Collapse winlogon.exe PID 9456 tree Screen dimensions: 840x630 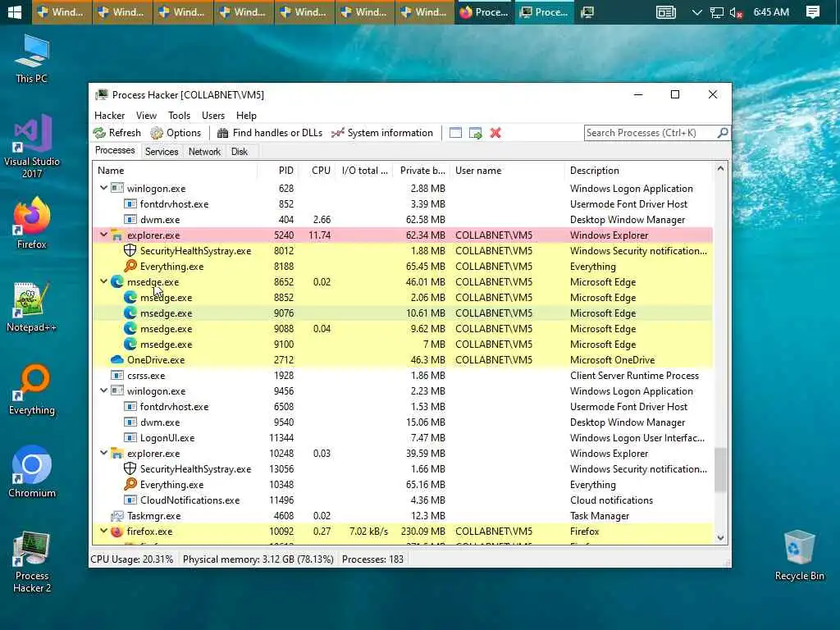click(103, 390)
